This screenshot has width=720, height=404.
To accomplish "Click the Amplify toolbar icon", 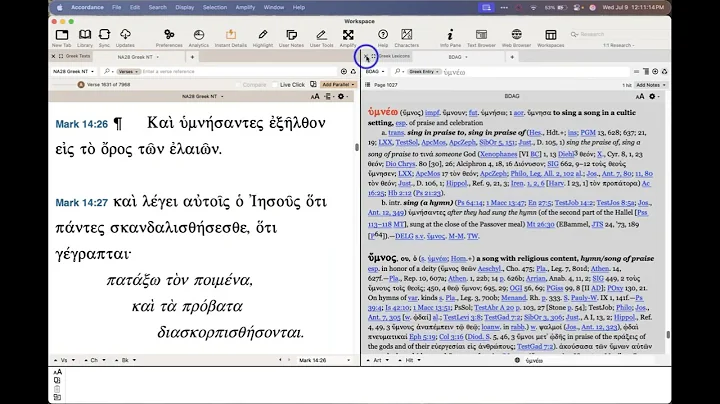I will (348, 38).
